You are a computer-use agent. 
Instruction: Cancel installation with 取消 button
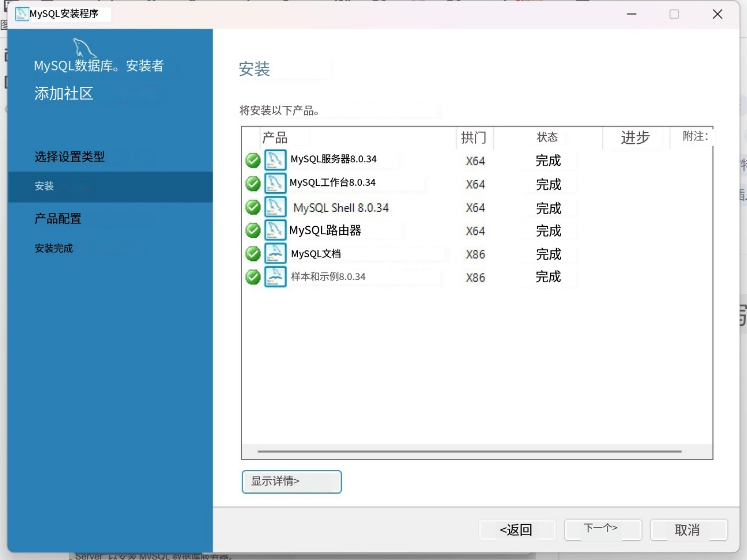tap(689, 530)
